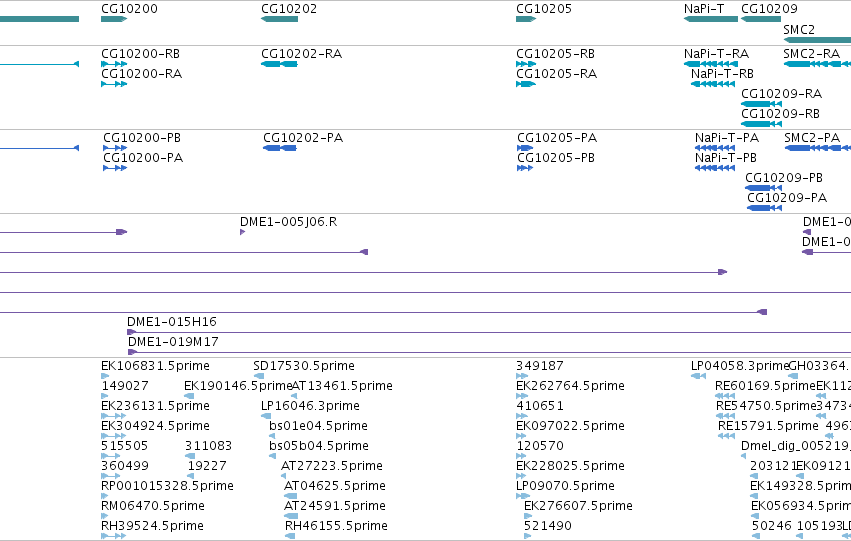Select transcript NaPi-T-RA
Screen dimensions: 851x541
711,64
